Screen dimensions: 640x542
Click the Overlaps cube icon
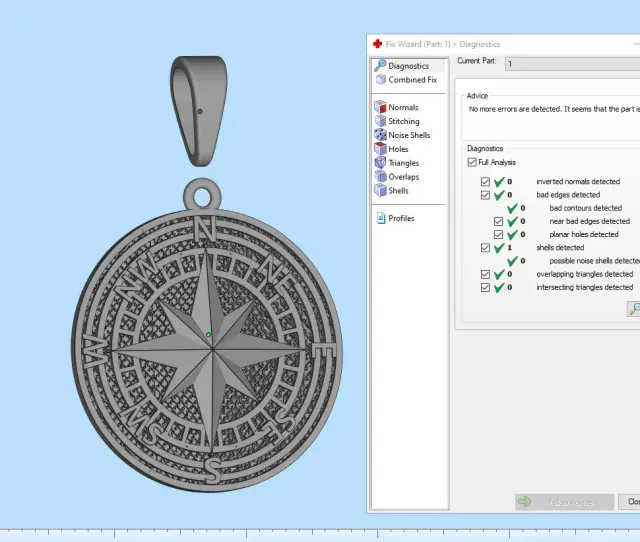(x=380, y=176)
